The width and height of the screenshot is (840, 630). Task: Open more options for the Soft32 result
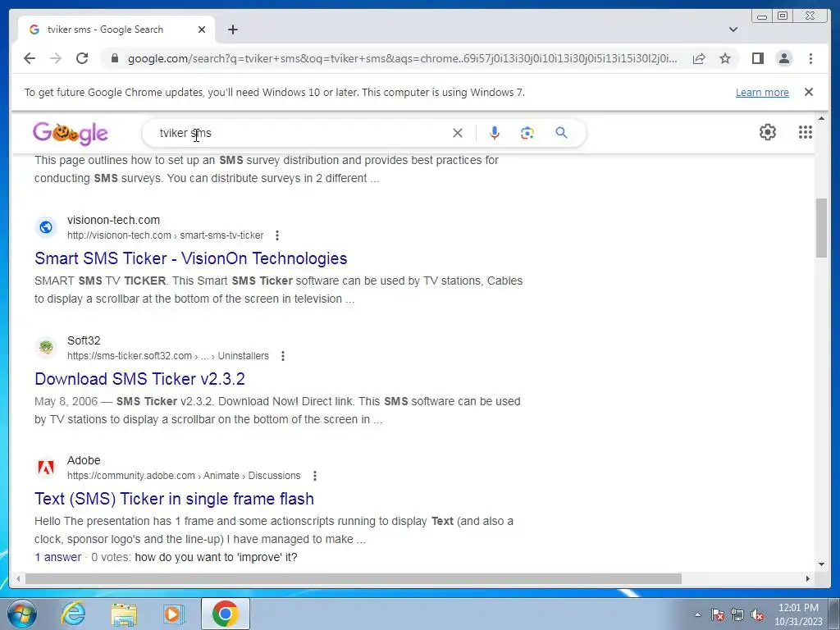pos(283,356)
